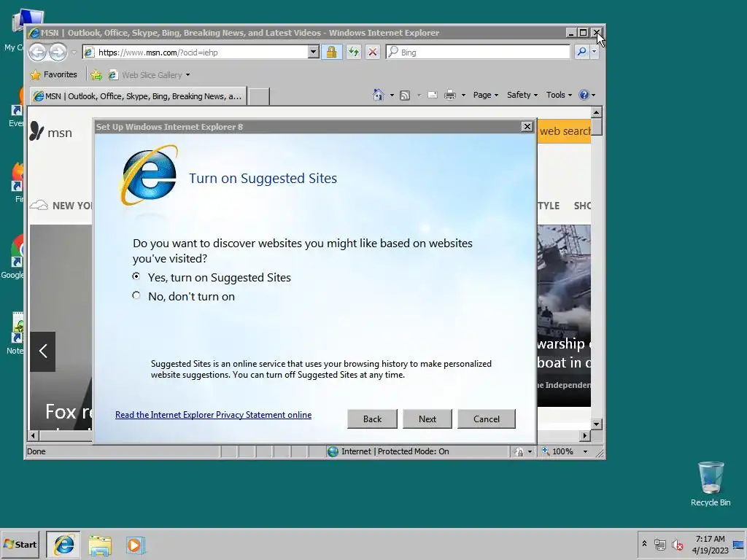
Task: Click the msn butterfly logo
Action: (36, 131)
